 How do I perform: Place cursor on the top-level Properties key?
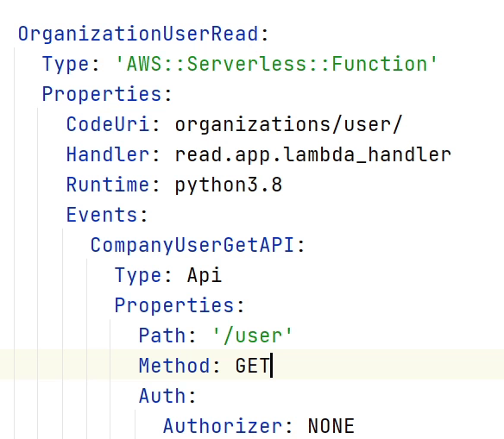click(x=102, y=94)
